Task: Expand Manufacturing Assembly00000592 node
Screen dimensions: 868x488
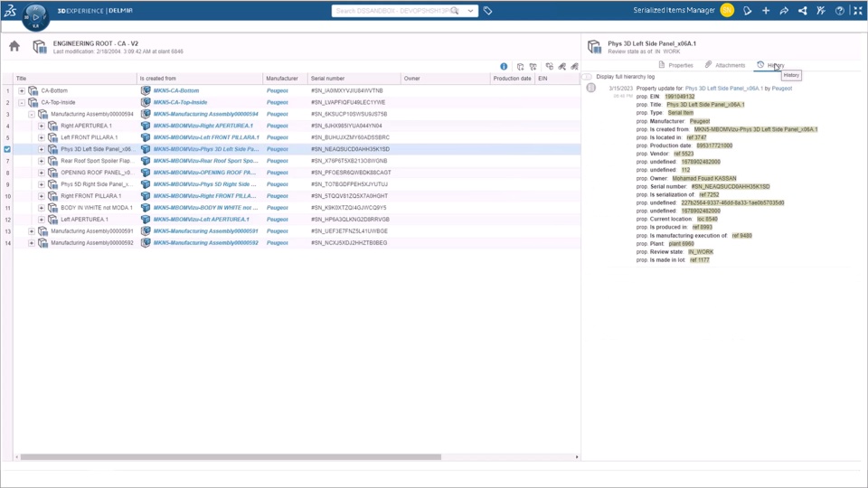Action: pos(32,243)
